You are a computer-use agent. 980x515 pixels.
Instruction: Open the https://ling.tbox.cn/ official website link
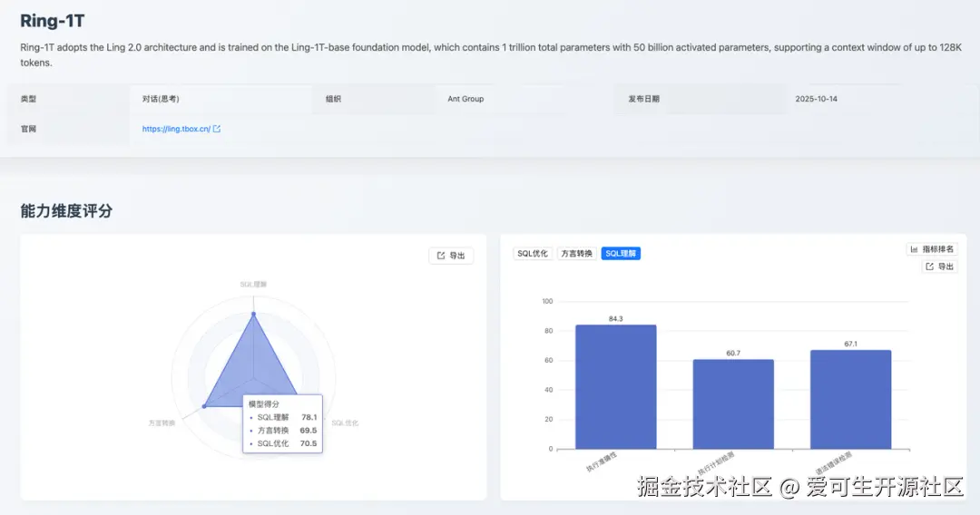176,129
